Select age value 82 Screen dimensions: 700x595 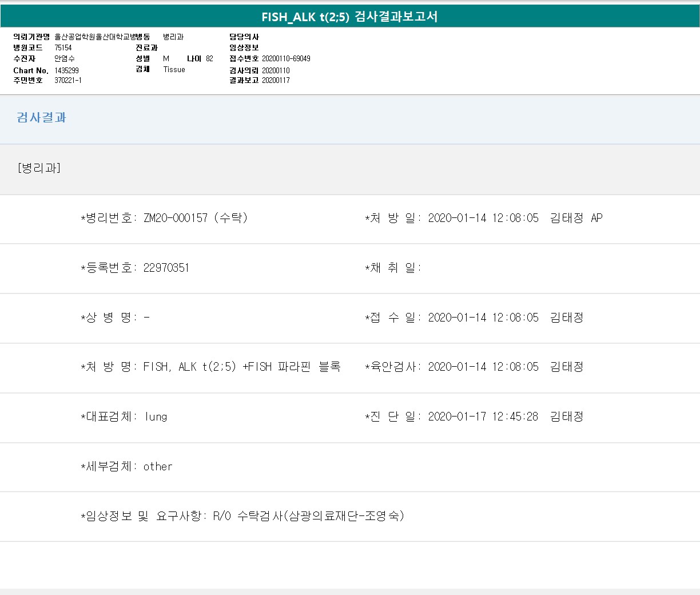[x=209, y=58]
